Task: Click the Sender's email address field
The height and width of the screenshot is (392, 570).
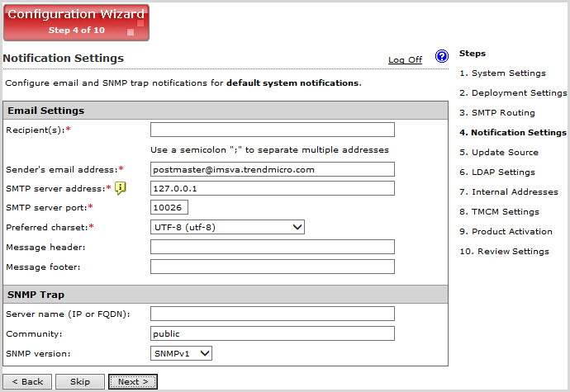Action: tap(273, 169)
